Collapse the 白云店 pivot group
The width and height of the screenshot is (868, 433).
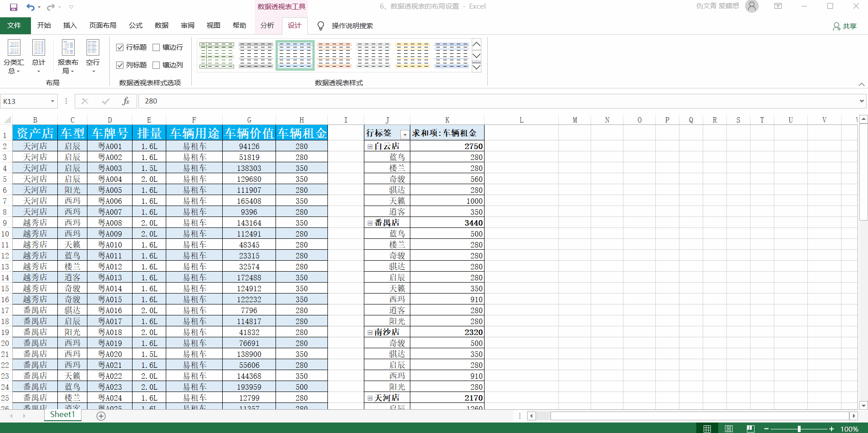[370, 146]
